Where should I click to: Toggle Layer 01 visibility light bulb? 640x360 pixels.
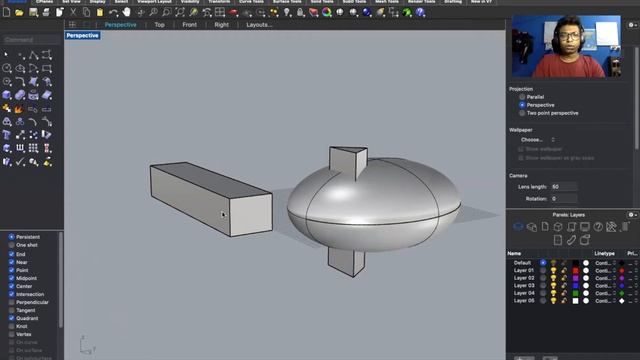coord(553,271)
